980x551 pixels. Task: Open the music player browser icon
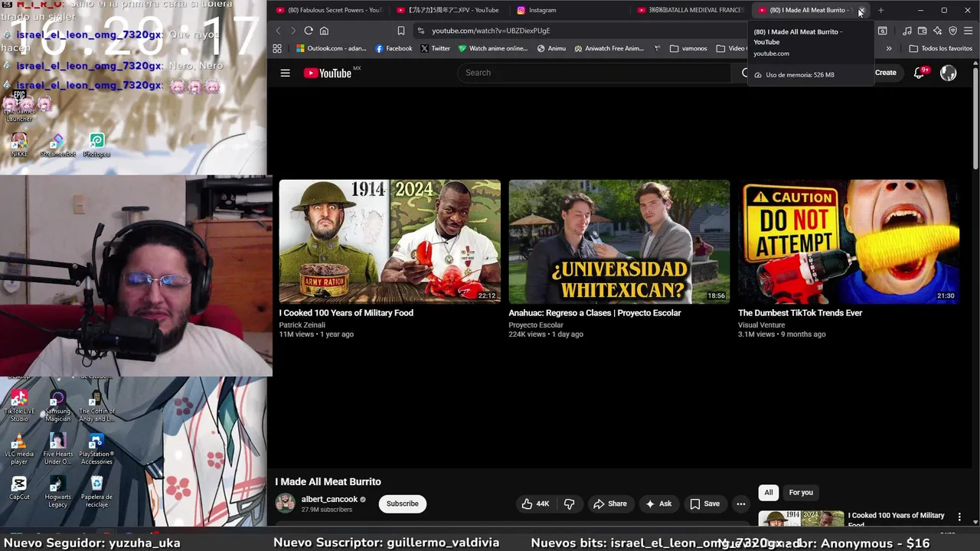(x=907, y=31)
